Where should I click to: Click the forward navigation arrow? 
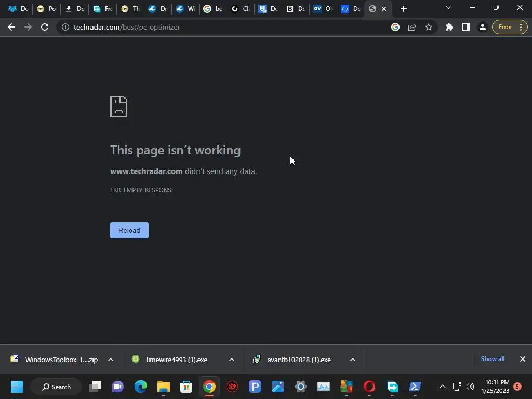coord(28,27)
